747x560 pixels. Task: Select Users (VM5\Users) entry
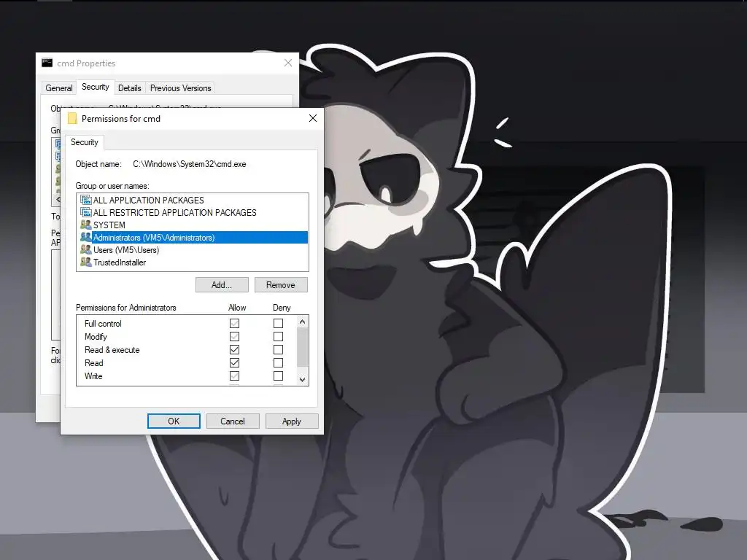(193, 249)
